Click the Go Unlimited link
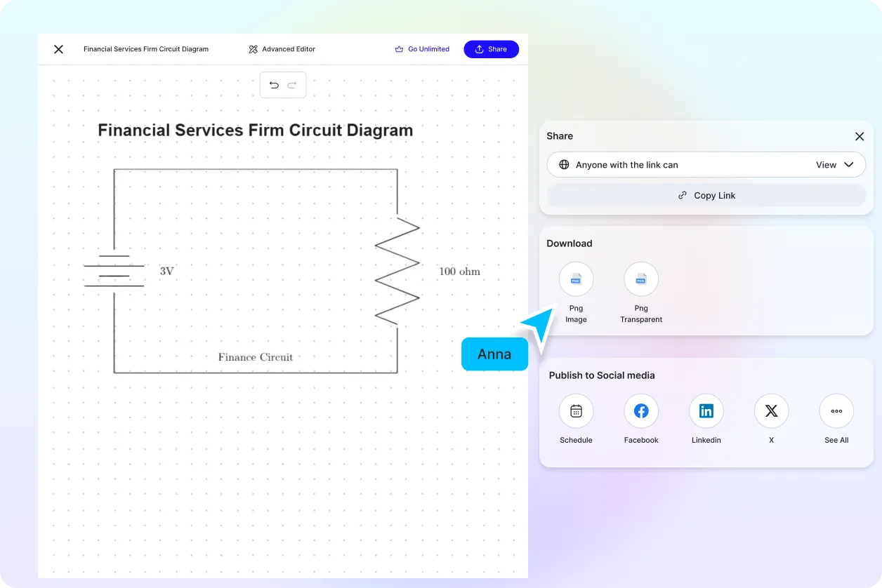This screenshot has height=588, width=882. pos(422,49)
